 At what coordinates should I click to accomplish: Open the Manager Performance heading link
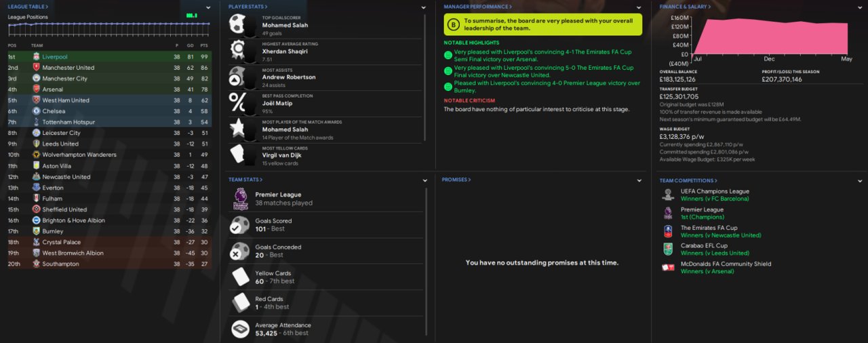478,7
